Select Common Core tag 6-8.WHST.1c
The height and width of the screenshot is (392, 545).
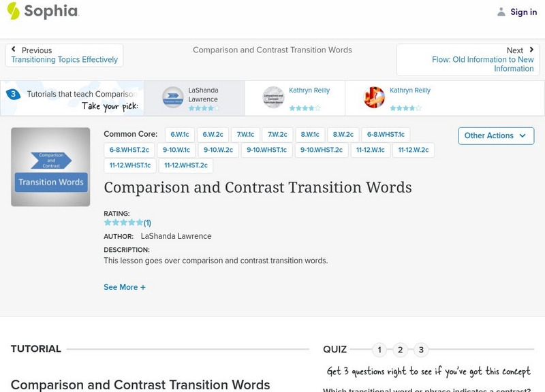(386, 134)
